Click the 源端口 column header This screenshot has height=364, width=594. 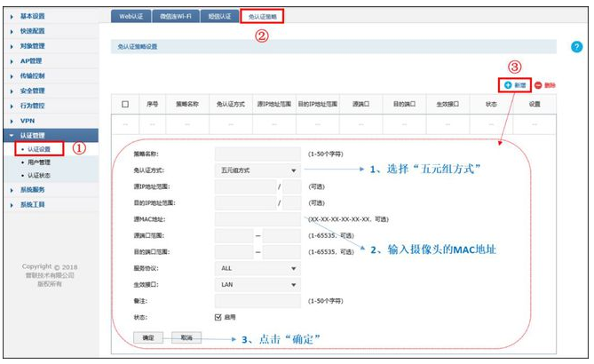tap(361, 104)
